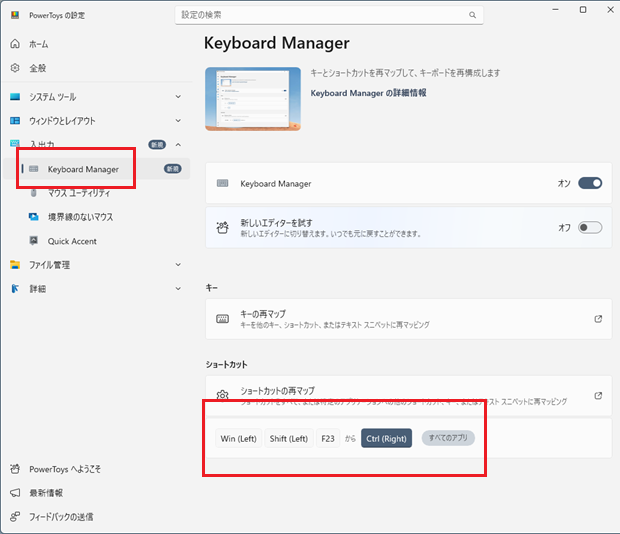Enable the 新しいエディターを試す toggle
The image size is (620, 534).
(x=590, y=228)
